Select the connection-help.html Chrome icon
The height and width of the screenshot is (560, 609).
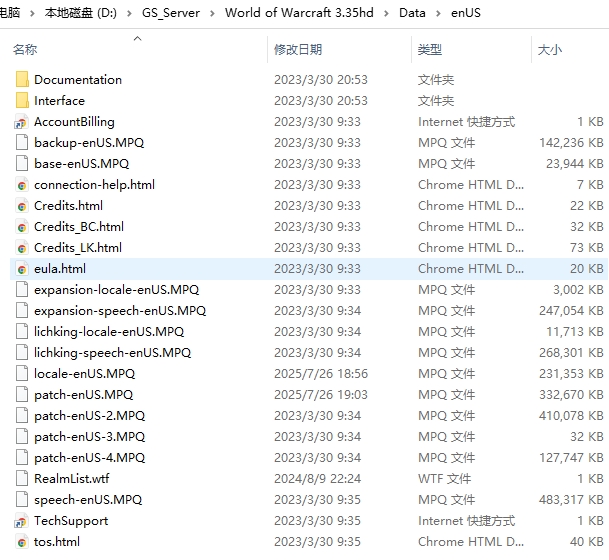[22, 185]
